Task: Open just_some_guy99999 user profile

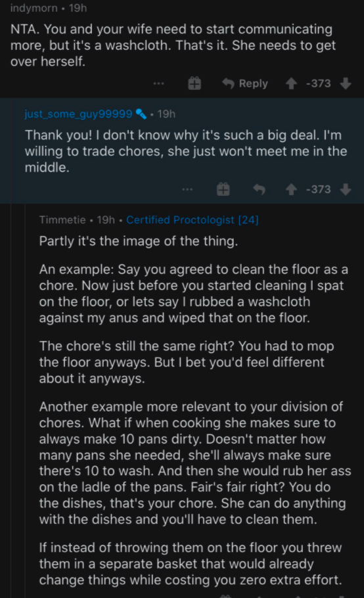Action: [x=79, y=114]
